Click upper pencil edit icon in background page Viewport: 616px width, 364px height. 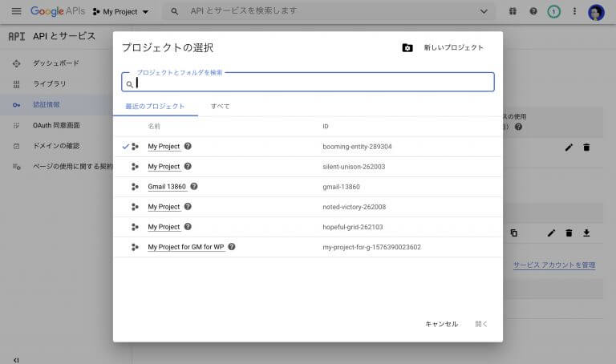[569, 148]
